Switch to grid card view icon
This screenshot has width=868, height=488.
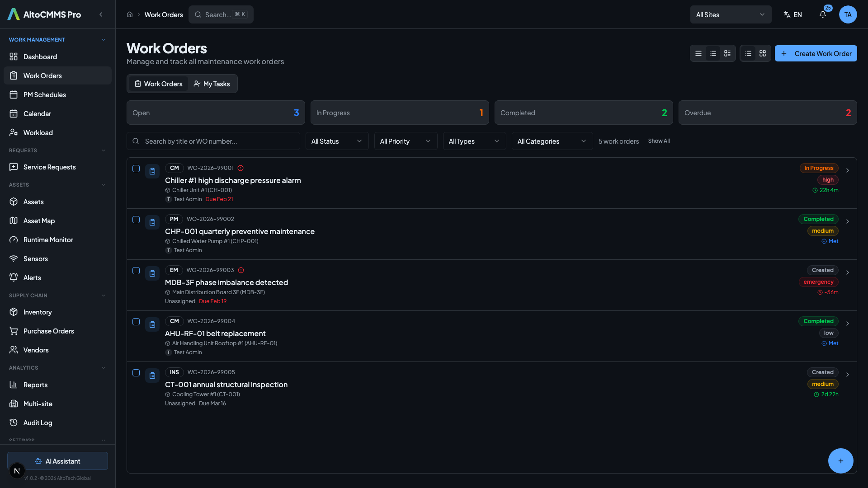click(763, 53)
